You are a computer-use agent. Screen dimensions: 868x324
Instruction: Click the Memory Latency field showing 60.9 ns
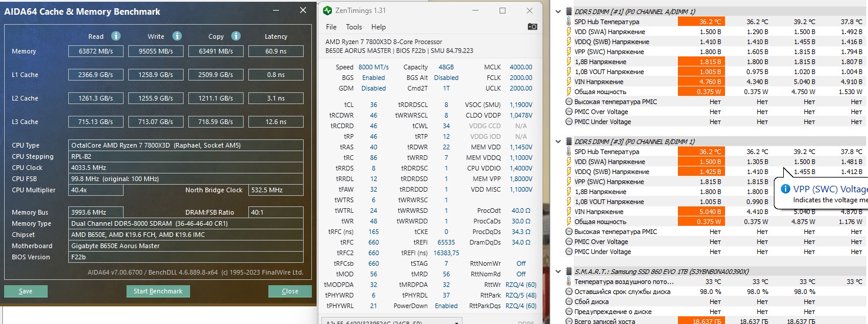275,52
